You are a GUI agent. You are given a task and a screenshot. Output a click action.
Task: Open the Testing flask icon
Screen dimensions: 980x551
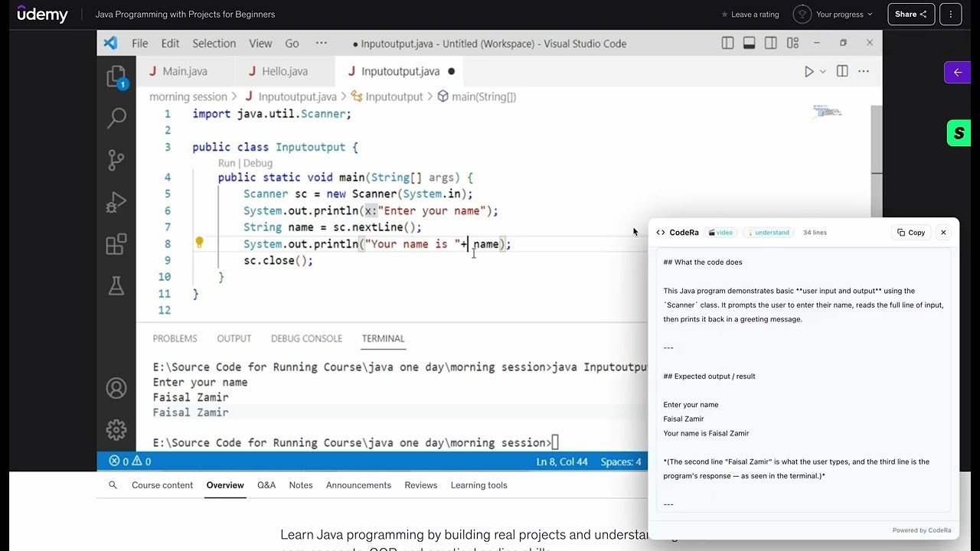[116, 285]
